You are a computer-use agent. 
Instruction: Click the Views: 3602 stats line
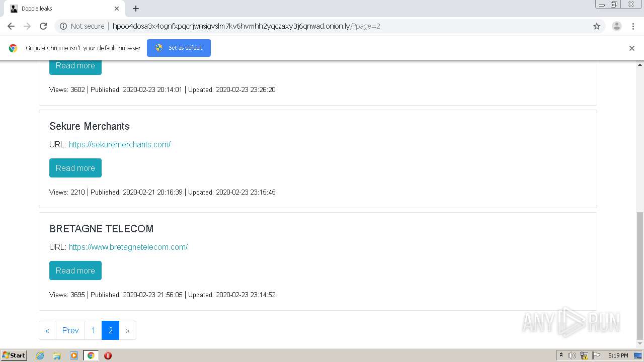(163, 89)
